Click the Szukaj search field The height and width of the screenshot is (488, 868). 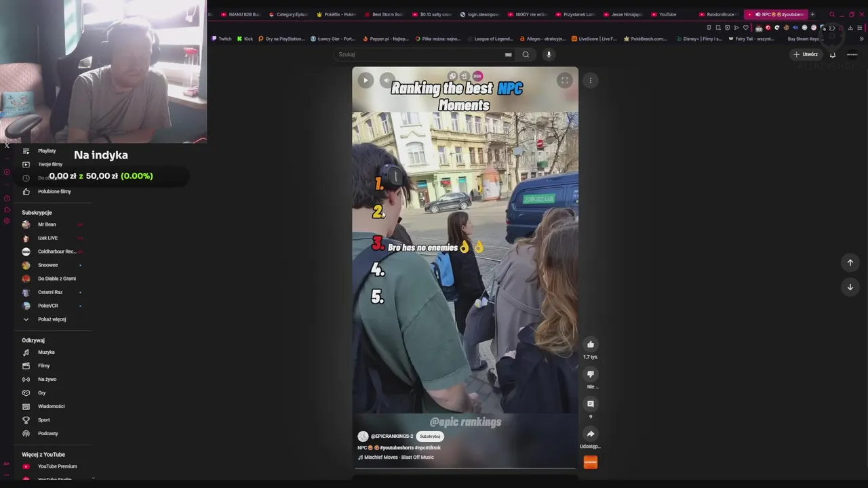[x=420, y=54]
